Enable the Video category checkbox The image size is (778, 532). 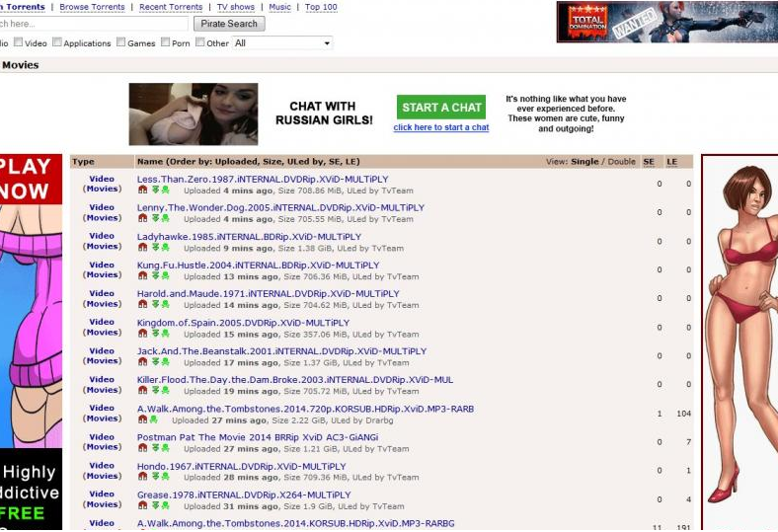pyautogui.click(x=18, y=42)
